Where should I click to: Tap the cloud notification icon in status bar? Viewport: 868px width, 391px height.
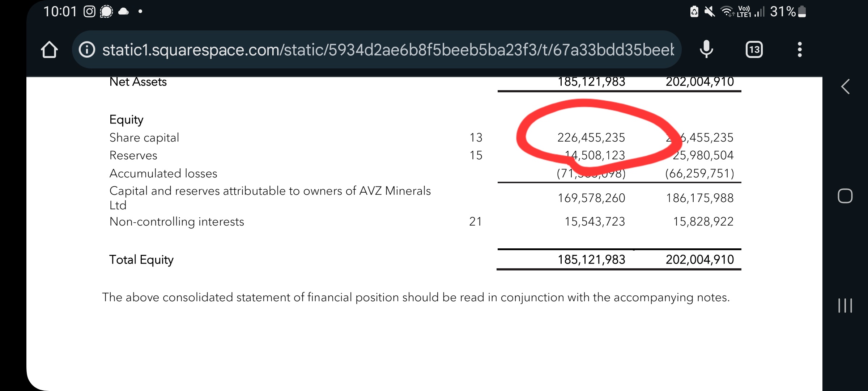click(123, 12)
